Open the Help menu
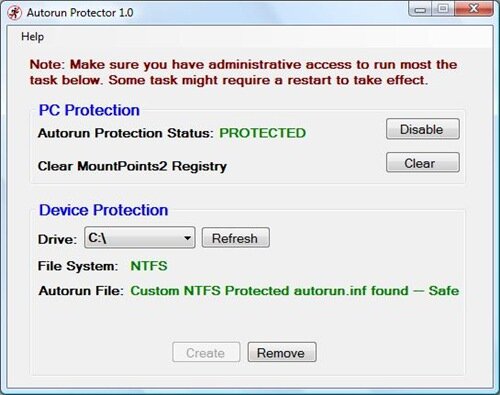Image resolution: width=500 pixels, height=395 pixels. coord(32,36)
